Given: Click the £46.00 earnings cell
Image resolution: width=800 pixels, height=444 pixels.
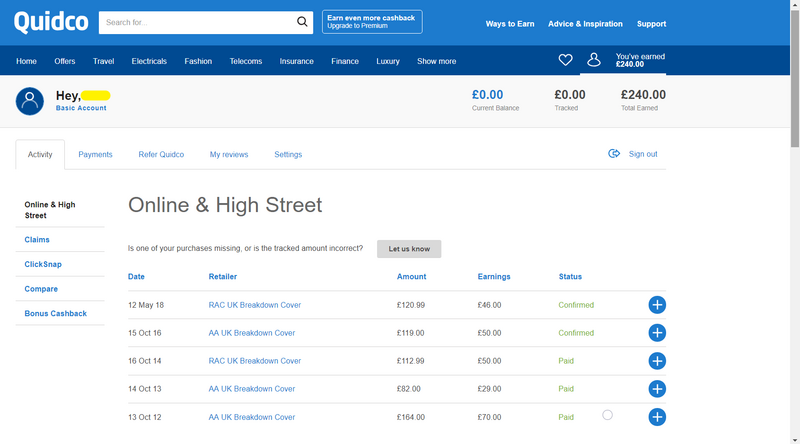Looking at the screenshot, I should 489,305.
